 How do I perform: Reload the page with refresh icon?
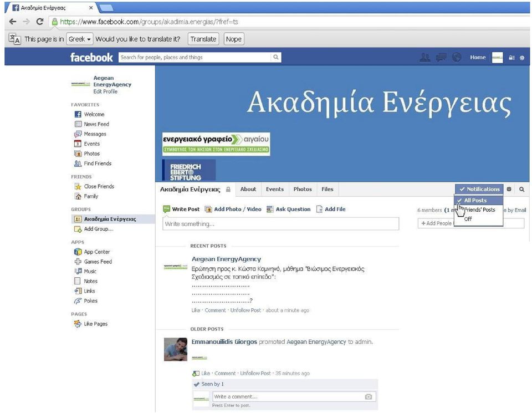(40, 22)
